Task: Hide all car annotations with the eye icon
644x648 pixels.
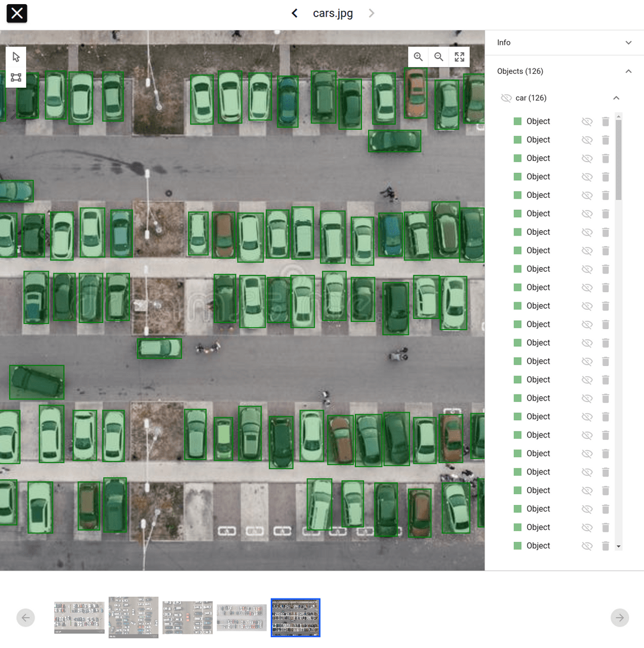Action: pos(507,98)
